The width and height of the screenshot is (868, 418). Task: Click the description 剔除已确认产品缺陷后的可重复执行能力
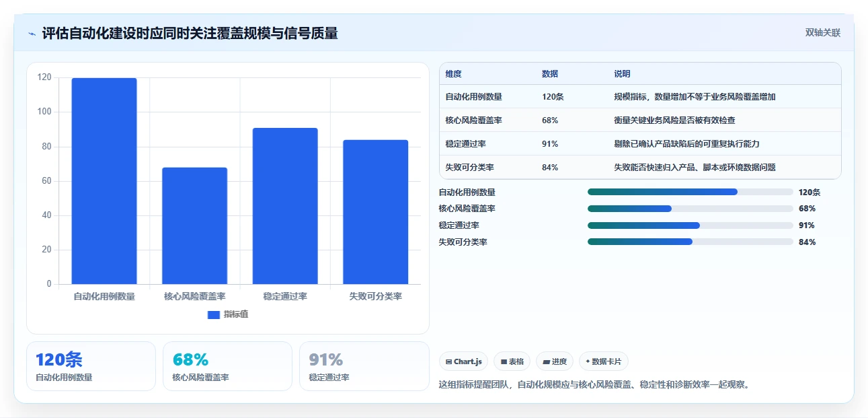[686, 144]
